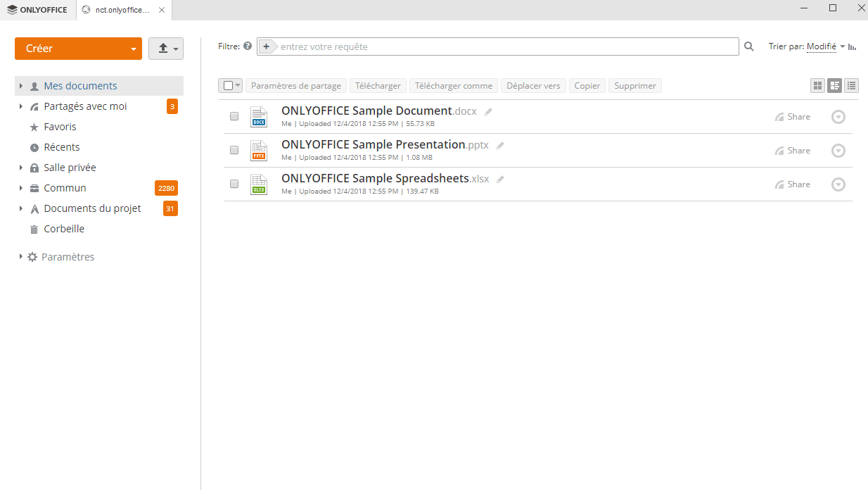Toggle sort order direction icon
868x490 pixels.
click(853, 46)
